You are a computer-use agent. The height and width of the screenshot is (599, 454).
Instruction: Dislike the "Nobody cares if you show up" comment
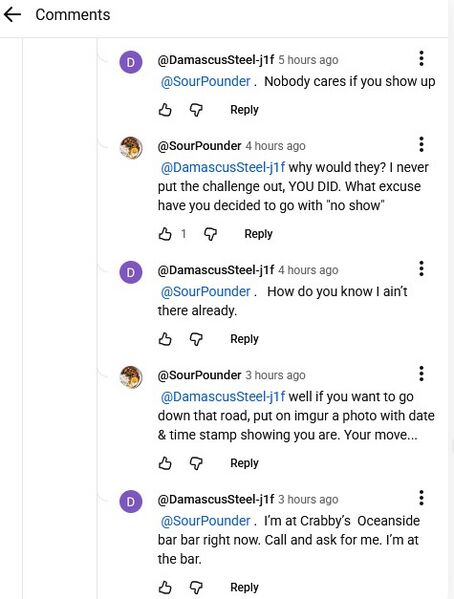pyautogui.click(x=196, y=110)
